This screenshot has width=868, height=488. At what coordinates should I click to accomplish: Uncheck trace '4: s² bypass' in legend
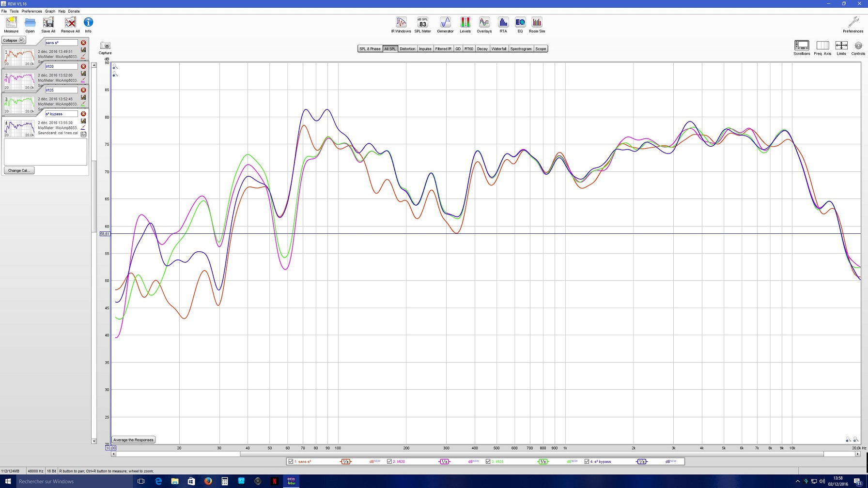click(587, 461)
